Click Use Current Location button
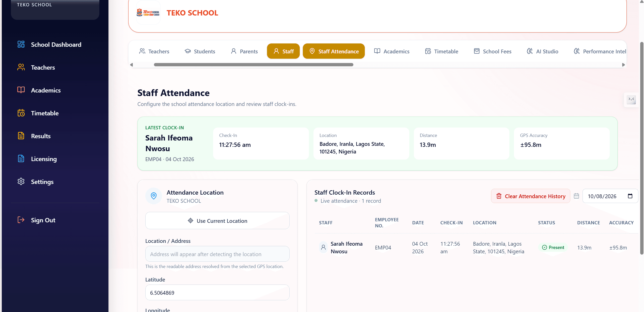The height and width of the screenshot is (312, 644). (x=217, y=221)
